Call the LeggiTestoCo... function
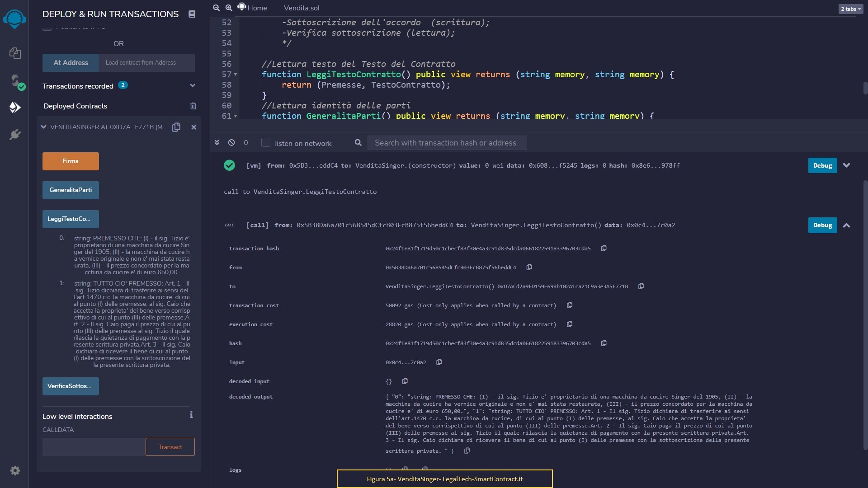Screen dimensions: 868x488 tap(71, 219)
